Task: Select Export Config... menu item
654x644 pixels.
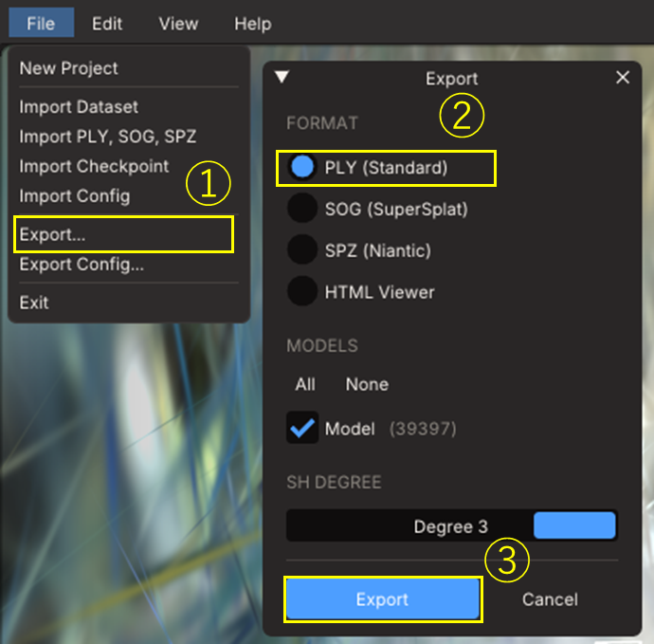Action: (x=82, y=265)
